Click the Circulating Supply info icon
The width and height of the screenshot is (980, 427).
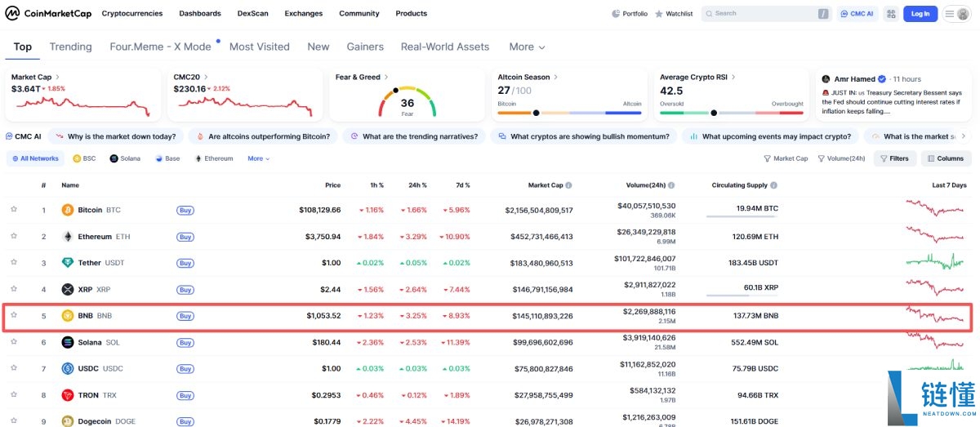pyautogui.click(x=775, y=185)
